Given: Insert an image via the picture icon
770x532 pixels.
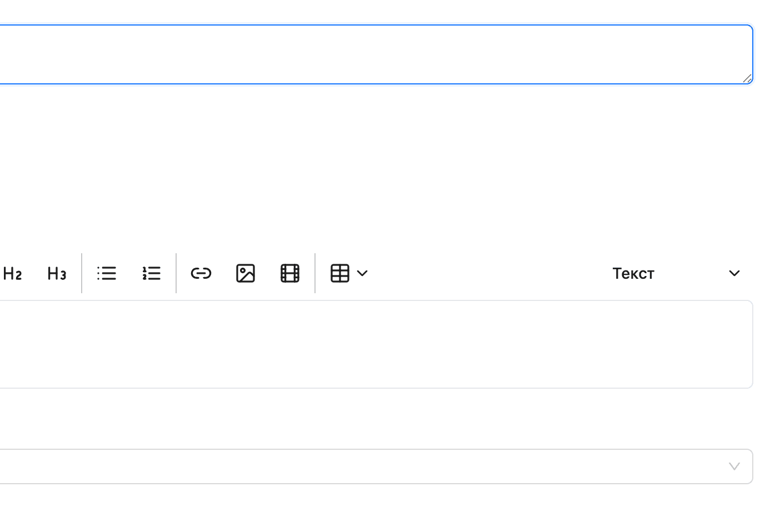Looking at the screenshot, I should (246, 273).
